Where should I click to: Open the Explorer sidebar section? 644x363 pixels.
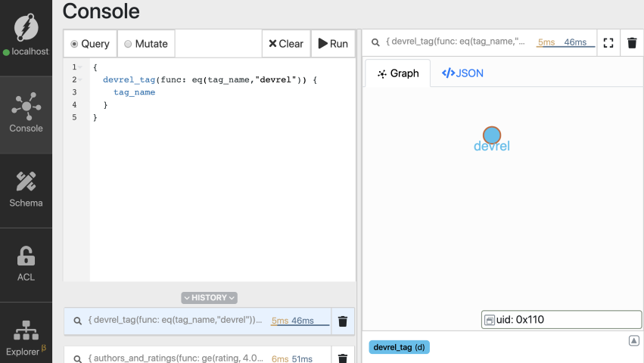(x=26, y=338)
